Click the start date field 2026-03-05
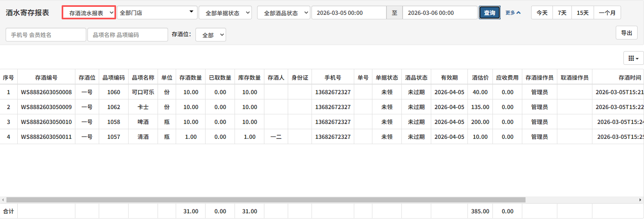The image size is (644, 223). [x=349, y=13]
